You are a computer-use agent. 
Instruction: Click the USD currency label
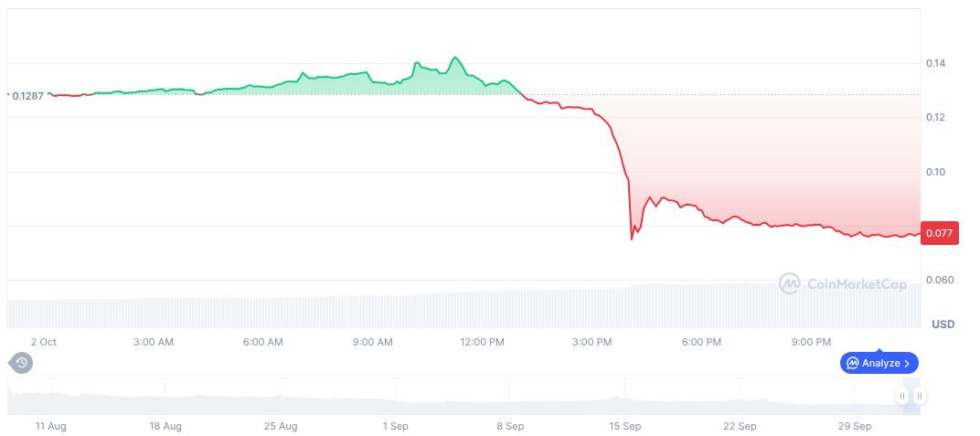click(x=943, y=324)
